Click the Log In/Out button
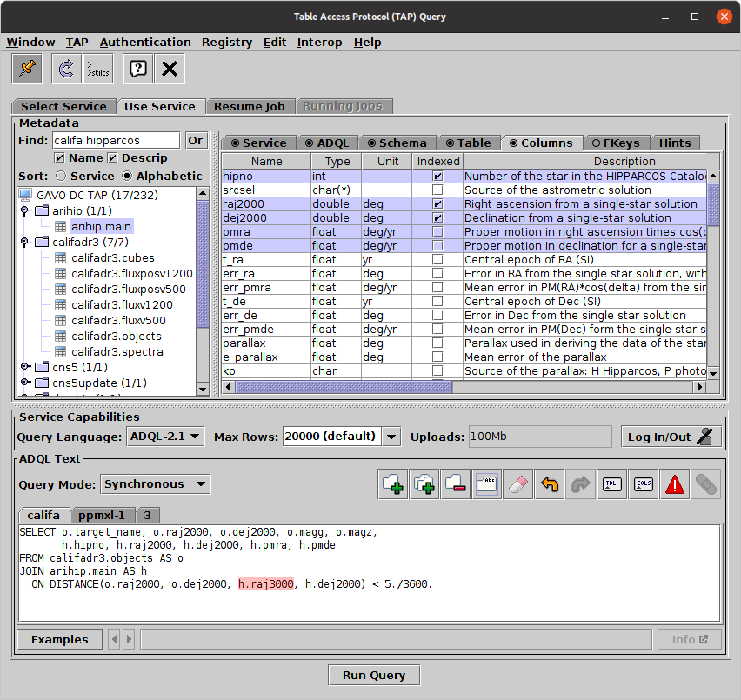 click(x=671, y=437)
